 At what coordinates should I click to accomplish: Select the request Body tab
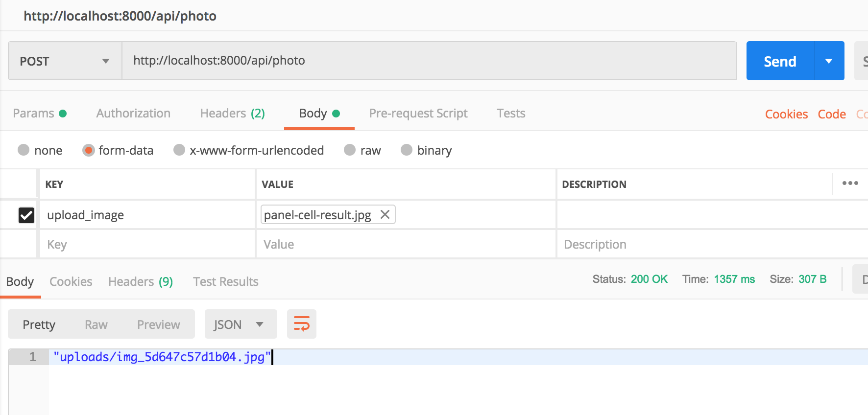coord(319,114)
